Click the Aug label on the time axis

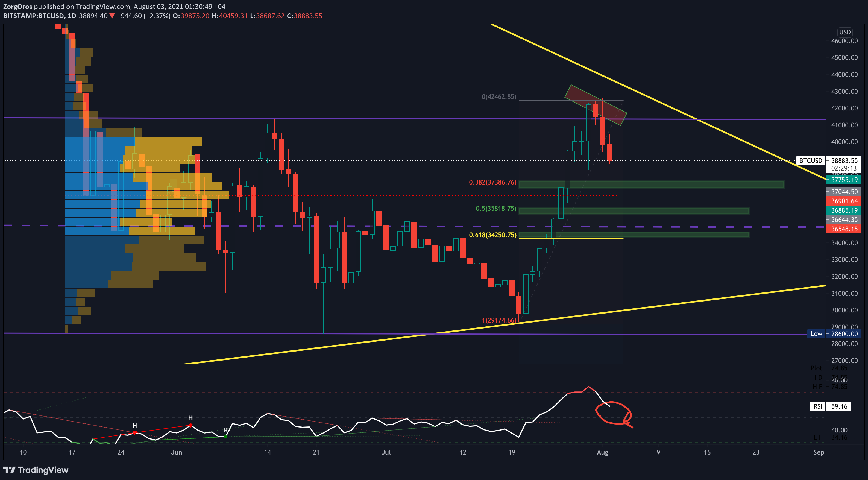pyautogui.click(x=602, y=452)
